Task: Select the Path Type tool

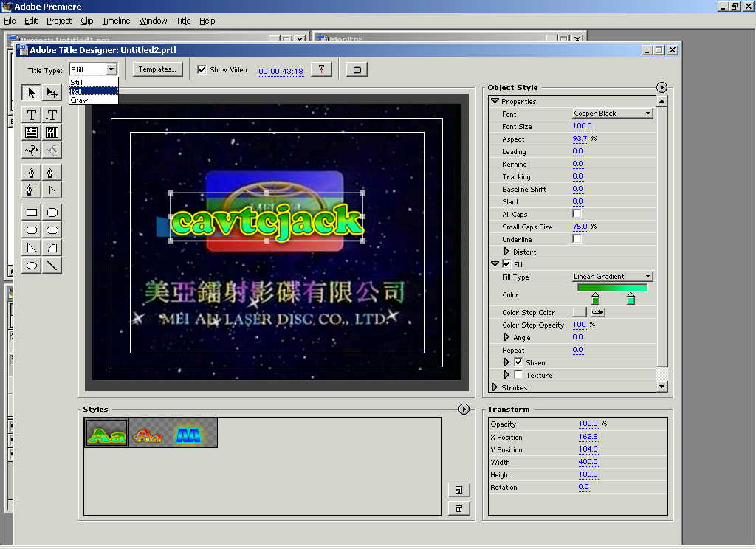Action: (x=31, y=151)
